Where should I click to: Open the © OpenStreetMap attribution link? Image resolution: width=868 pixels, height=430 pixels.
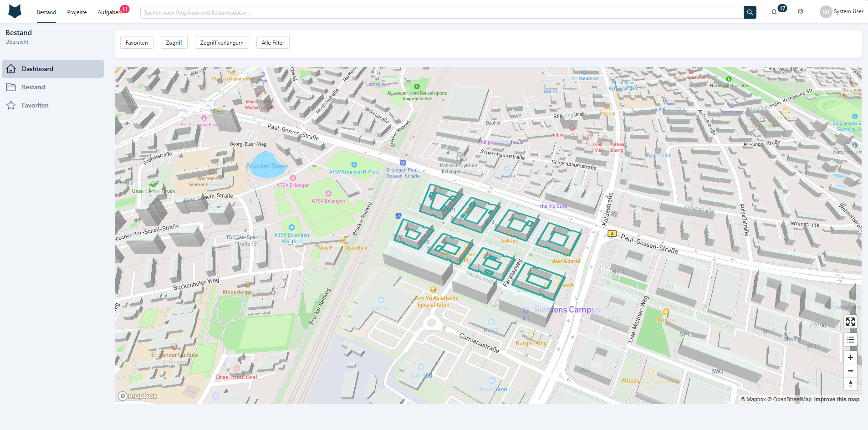click(x=789, y=399)
